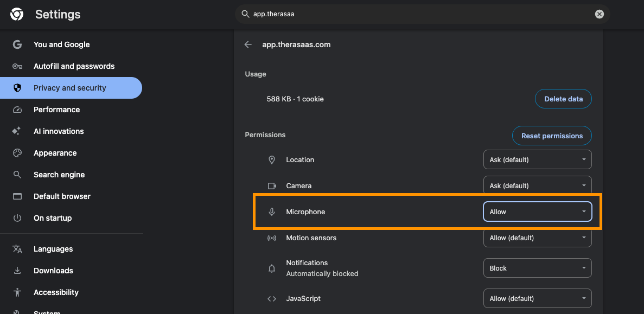Image resolution: width=644 pixels, height=314 pixels.
Task: Click the Microphone permission icon
Action: (x=271, y=212)
